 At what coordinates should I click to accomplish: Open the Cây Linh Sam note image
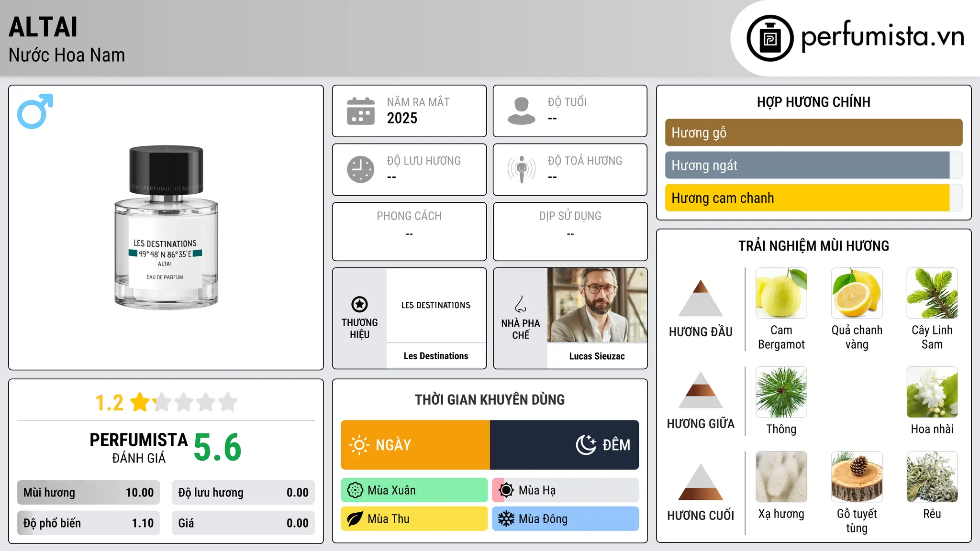932,293
